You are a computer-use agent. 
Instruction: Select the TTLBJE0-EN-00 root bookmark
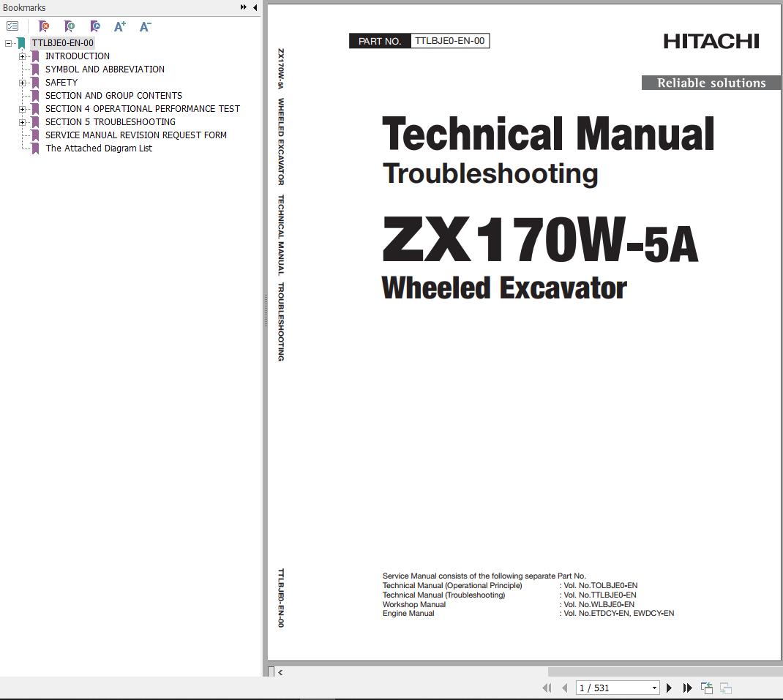click(x=62, y=43)
